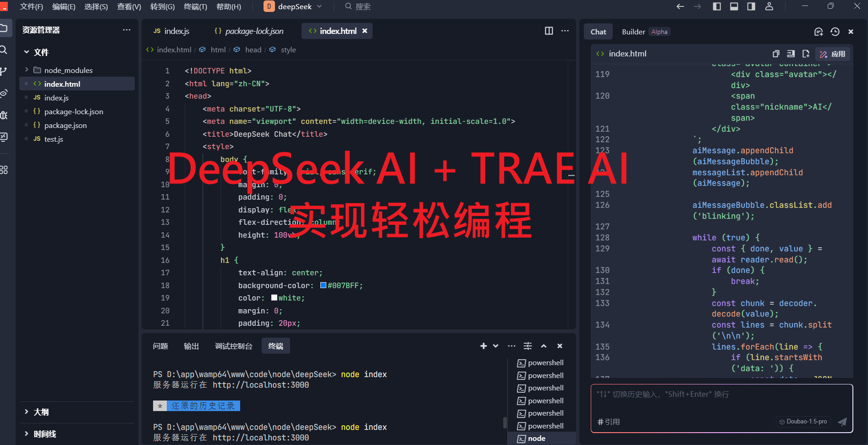Click the html breadcrumb segment
The image size is (868, 445).
click(x=218, y=50)
